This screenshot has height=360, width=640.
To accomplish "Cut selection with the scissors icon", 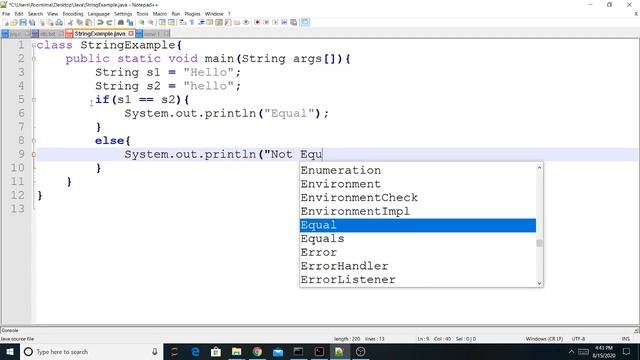I will click(x=70, y=22).
